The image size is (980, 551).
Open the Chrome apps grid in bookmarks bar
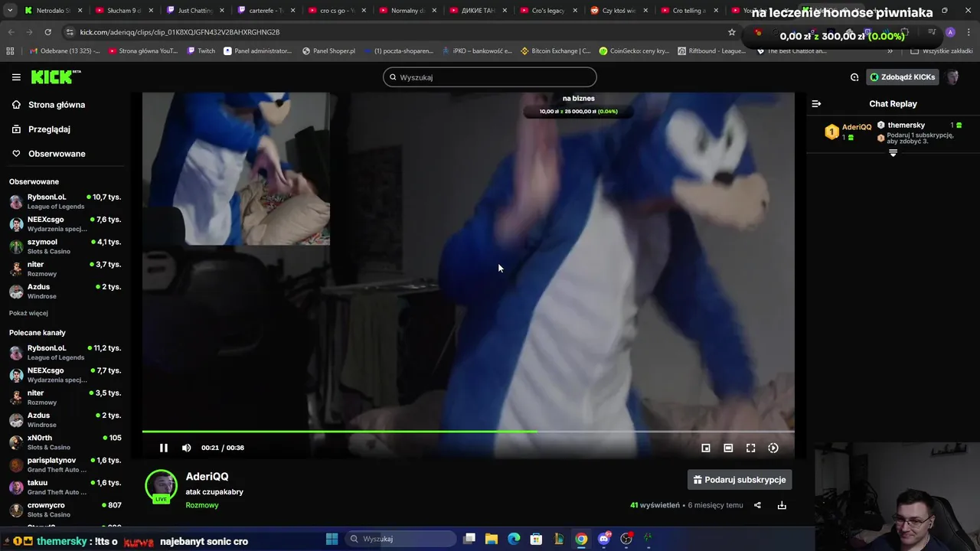click(x=10, y=51)
